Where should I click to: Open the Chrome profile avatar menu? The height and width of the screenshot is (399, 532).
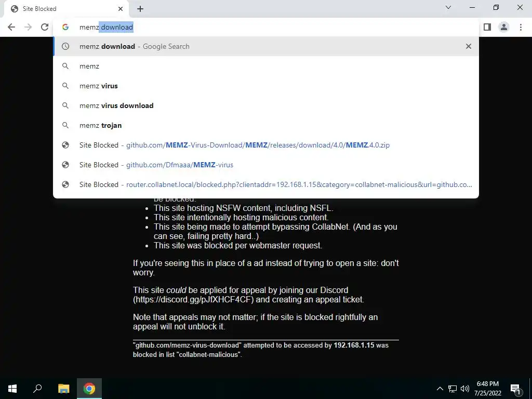504,27
